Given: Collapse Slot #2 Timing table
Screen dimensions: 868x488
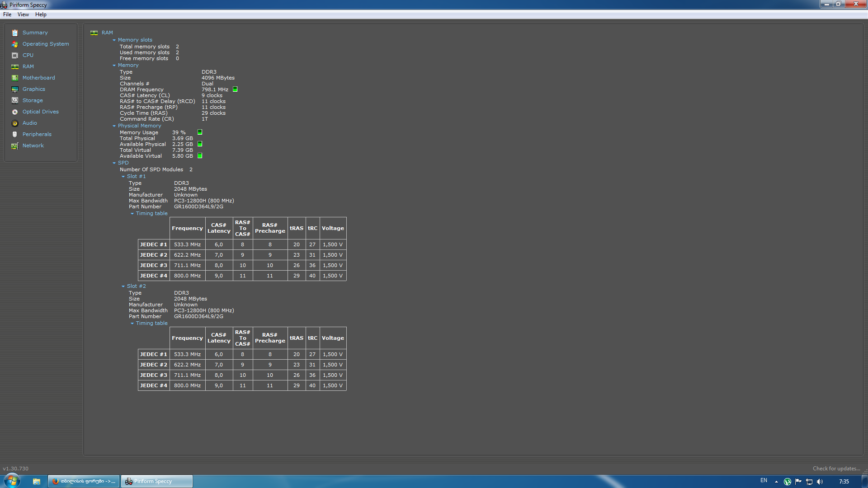Looking at the screenshot, I should 132,323.
